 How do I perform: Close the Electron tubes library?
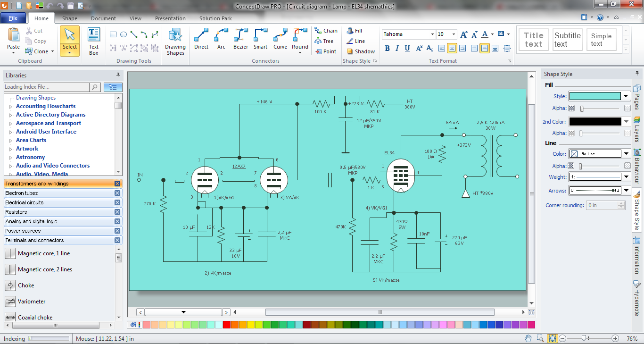tap(117, 193)
